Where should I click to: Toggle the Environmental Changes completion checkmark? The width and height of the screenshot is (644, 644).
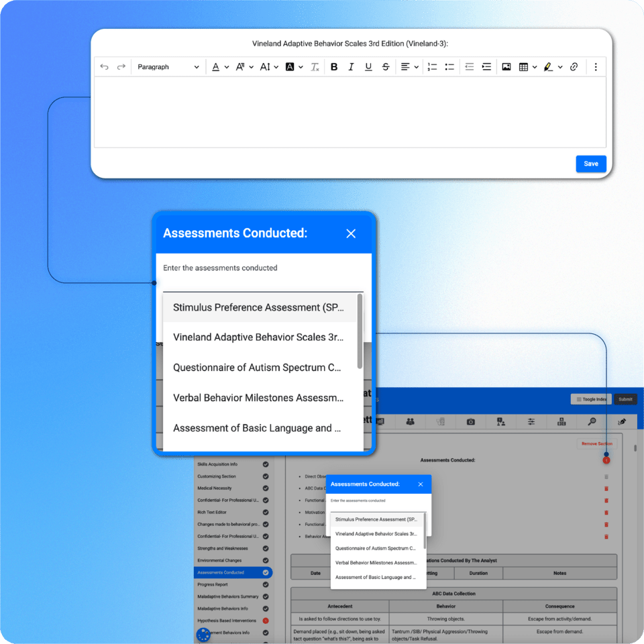click(267, 560)
